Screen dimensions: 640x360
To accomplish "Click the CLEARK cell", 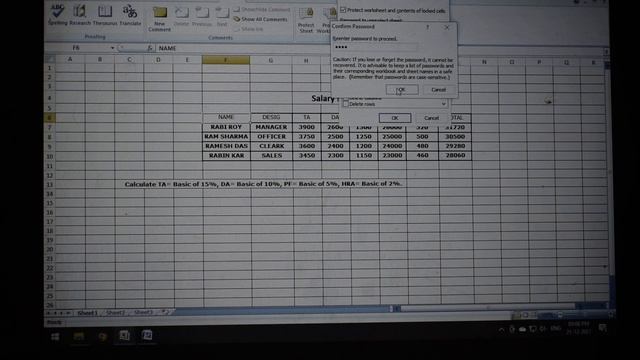I will [271, 146].
